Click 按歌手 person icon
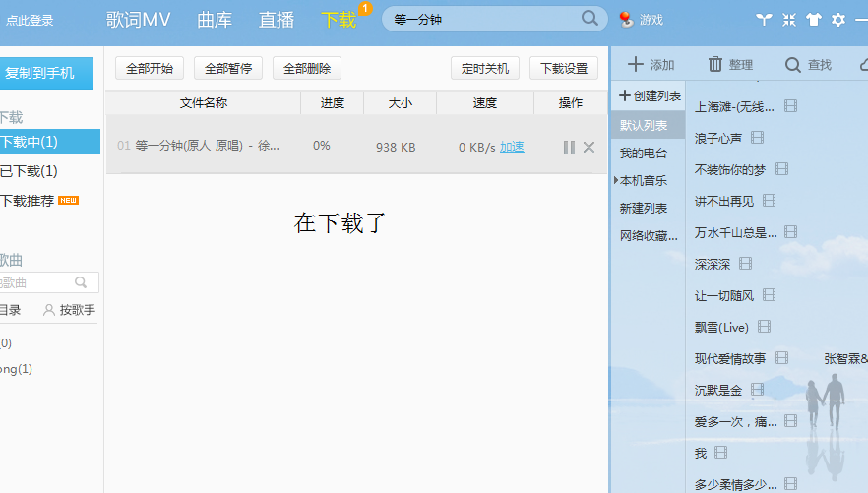Image resolution: width=868 pixels, height=493 pixels. tap(49, 310)
